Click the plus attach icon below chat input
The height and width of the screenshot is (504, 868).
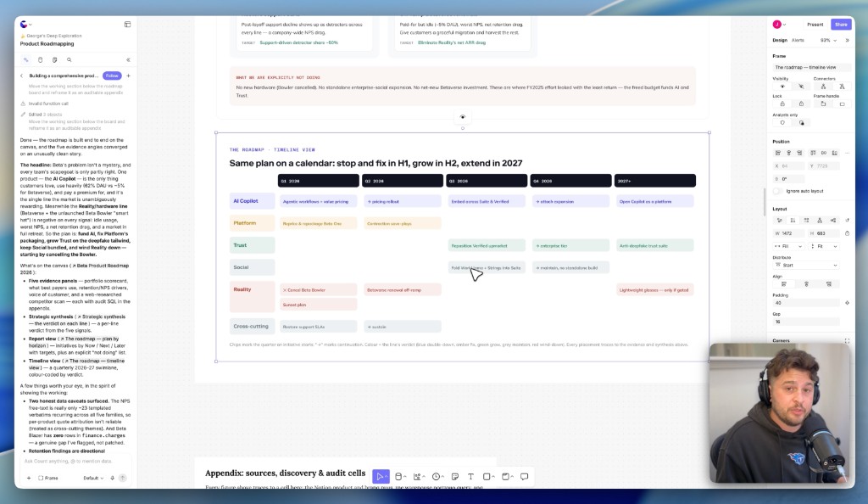[x=29, y=478]
